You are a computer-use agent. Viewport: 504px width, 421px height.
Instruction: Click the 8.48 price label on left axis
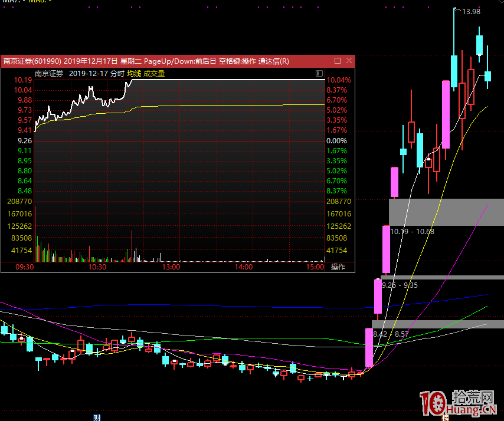coord(25,191)
